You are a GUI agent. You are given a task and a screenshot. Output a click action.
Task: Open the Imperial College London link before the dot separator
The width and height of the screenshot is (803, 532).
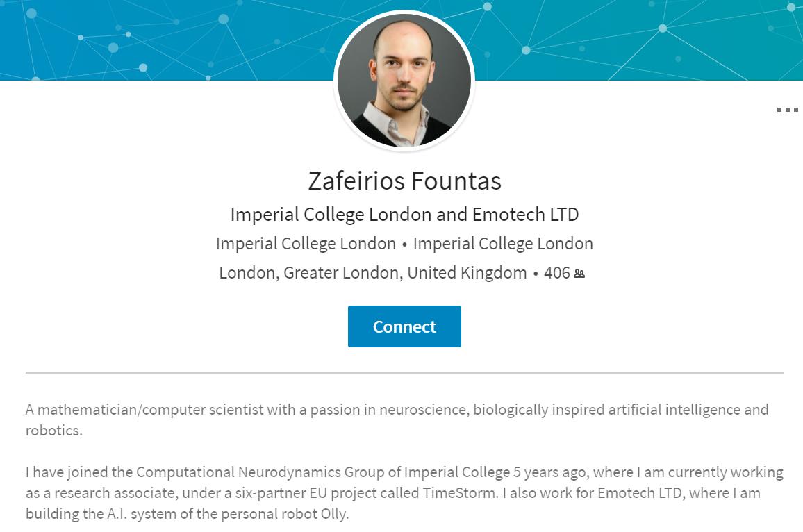click(x=306, y=244)
